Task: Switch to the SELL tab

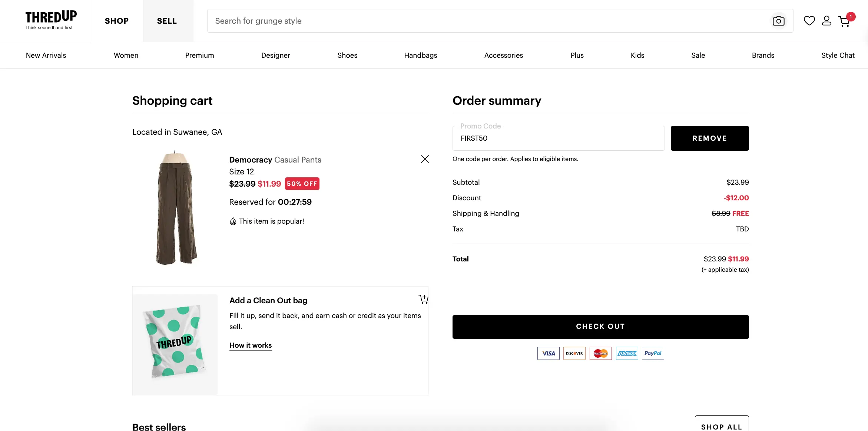Action: click(167, 21)
